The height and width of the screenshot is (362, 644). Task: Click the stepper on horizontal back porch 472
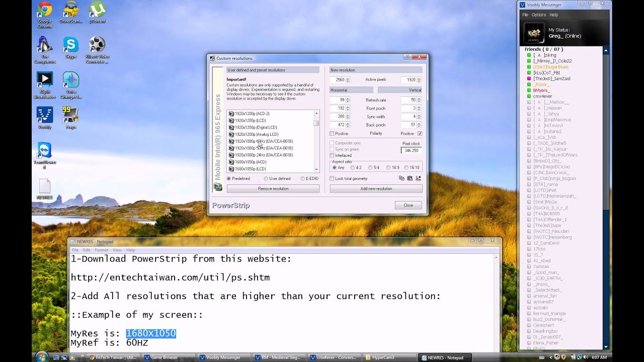[348, 125]
